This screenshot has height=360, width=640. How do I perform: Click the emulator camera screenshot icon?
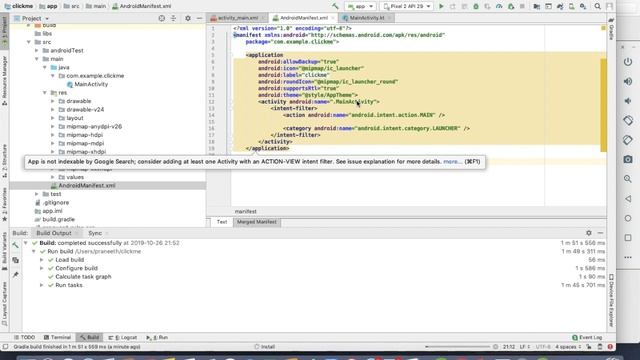coord(628,159)
